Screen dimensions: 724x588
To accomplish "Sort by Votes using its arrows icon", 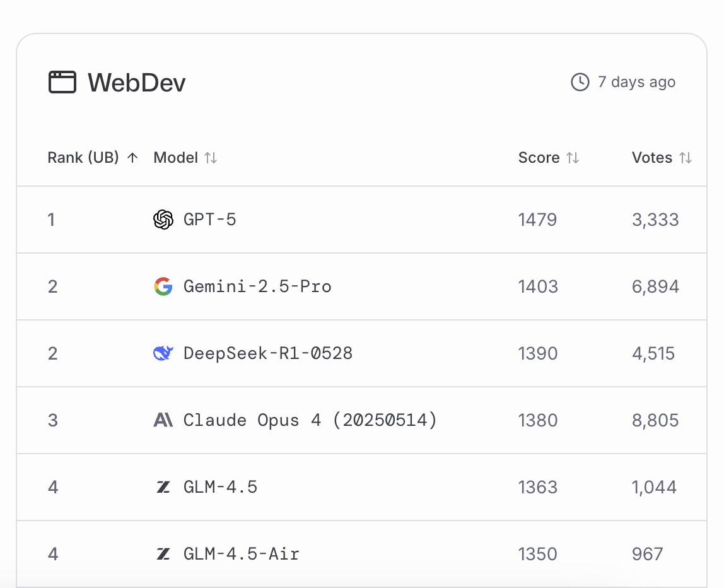I will tap(686, 158).
